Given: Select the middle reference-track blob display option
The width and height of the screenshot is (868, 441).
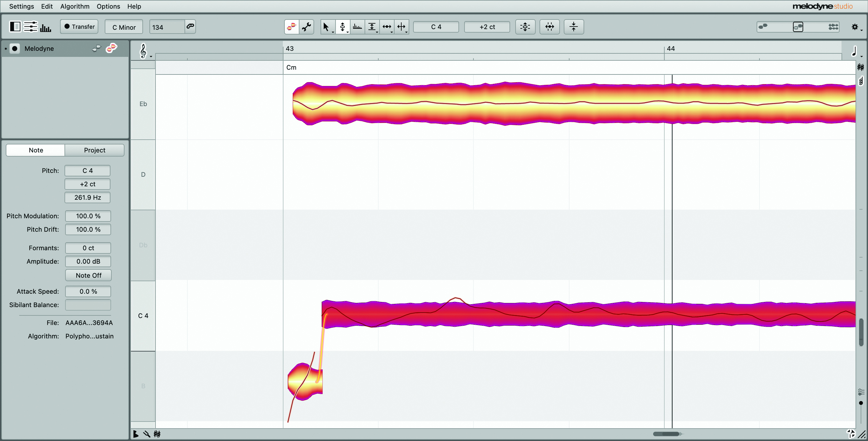Looking at the screenshot, I should tap(798, 27).
